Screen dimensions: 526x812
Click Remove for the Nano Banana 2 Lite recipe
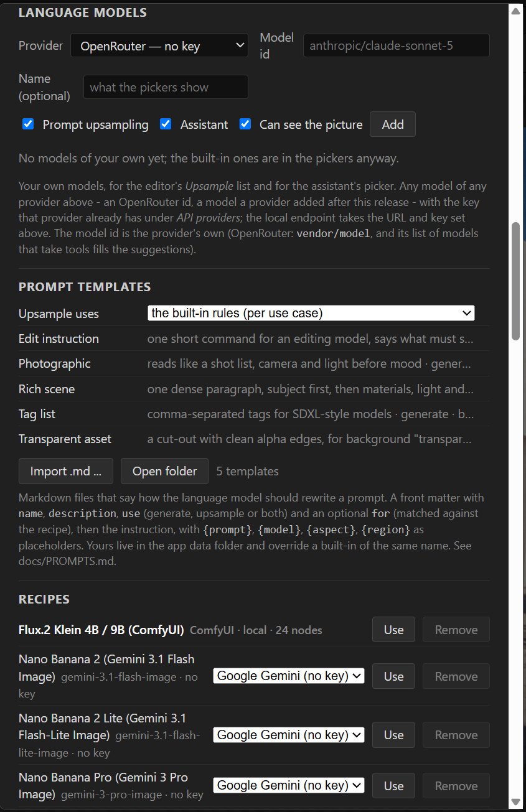(456, 735)
